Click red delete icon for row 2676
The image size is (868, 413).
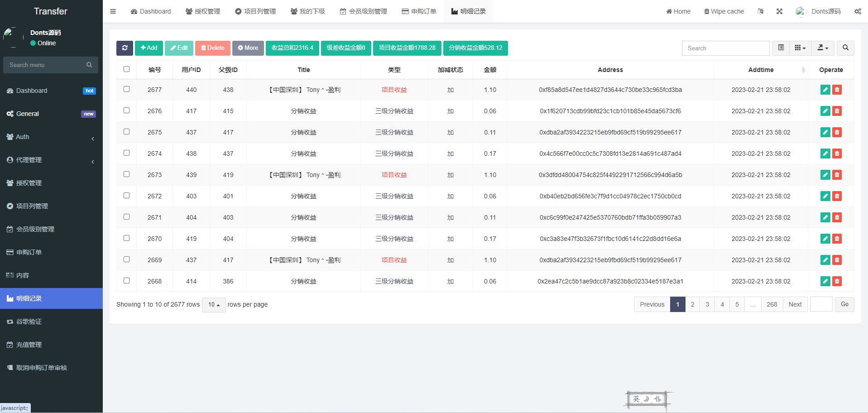[x=837, y=111]
